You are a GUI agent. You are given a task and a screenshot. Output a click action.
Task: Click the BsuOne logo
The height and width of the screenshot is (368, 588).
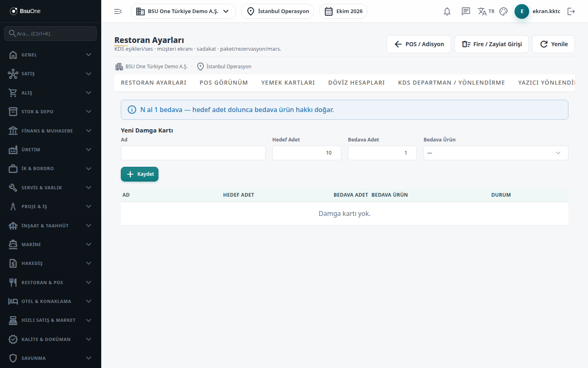point(25,11)
